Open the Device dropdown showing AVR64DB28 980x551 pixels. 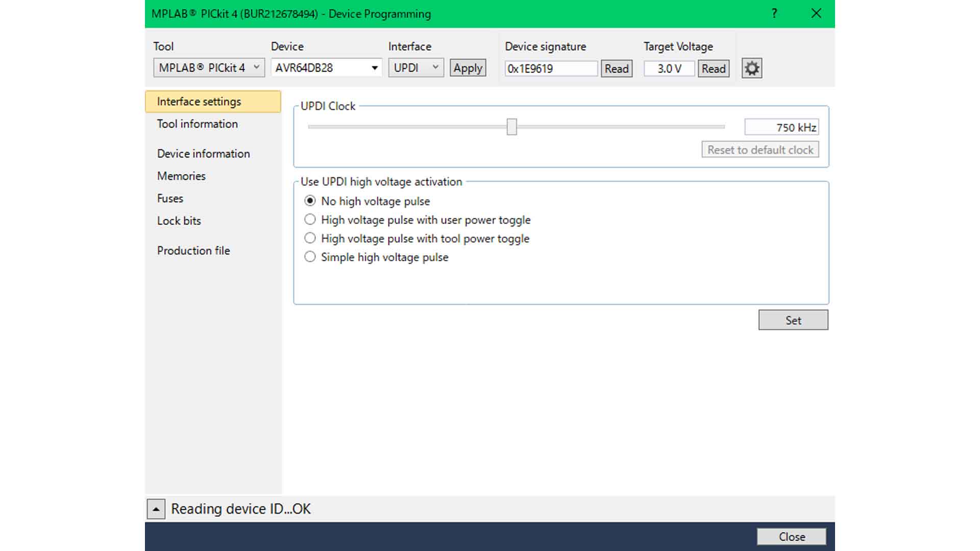[x=326, y=68]
